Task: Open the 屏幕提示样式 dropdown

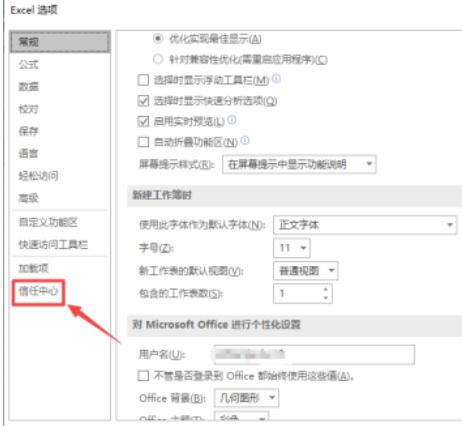Action: [x=299, y=164]
